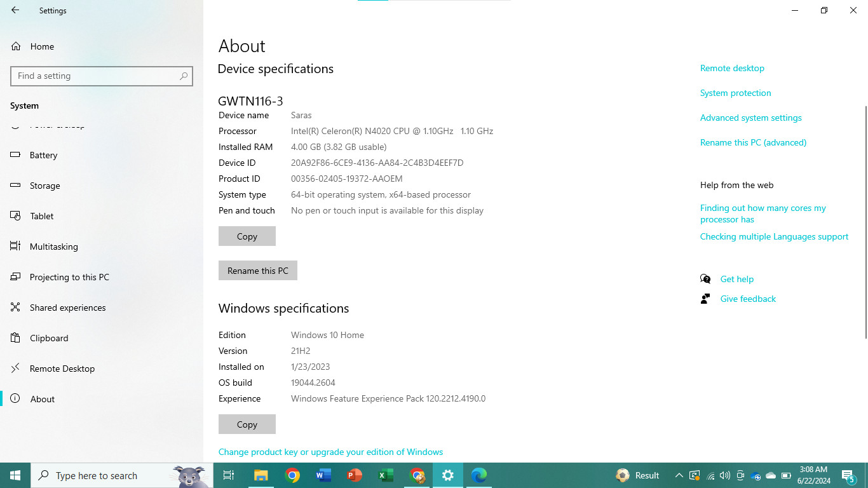Open the Multitasking settings page
The image size is (868, 488).
tap(102, 247)
